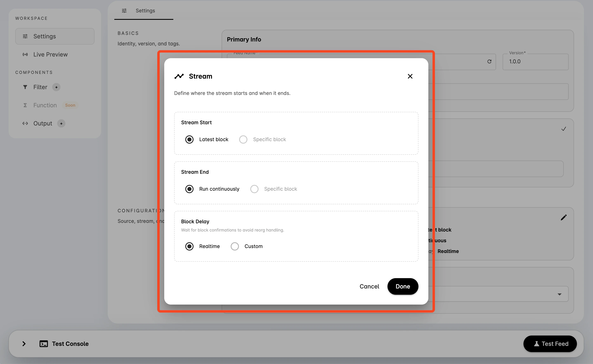The height and width of the screenshot is (364, 593).
Task: Click the Soon badge beside Function
Action: [x=70, y=105]
